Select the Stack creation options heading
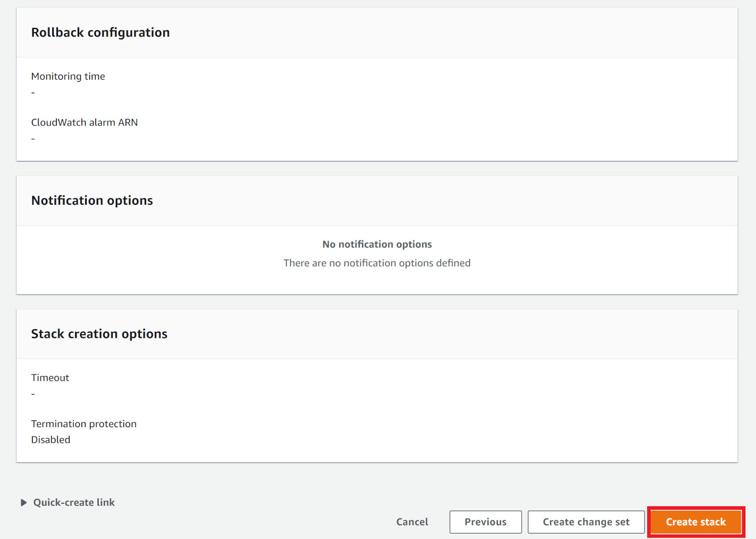This screenshot has height=539, width=756. [99, 333]
